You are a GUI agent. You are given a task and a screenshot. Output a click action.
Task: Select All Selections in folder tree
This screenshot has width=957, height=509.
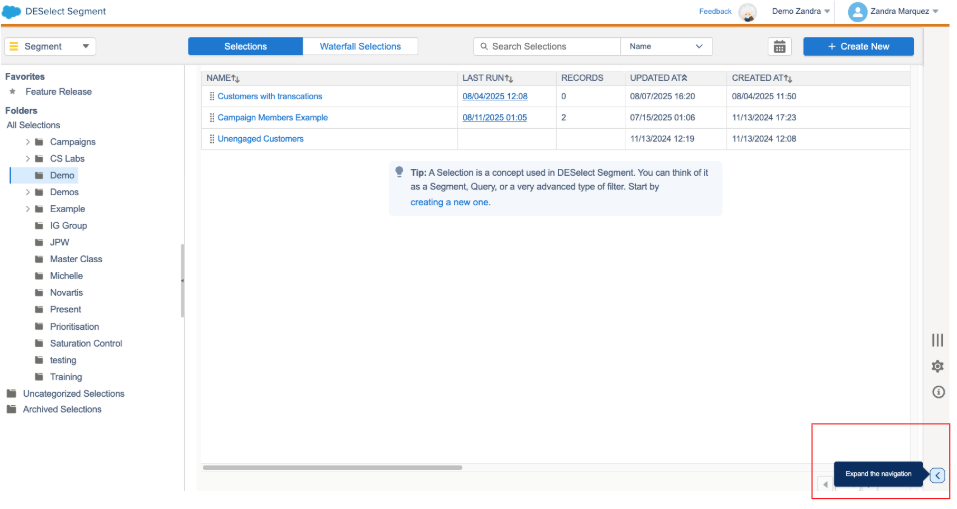coord(34,125)
